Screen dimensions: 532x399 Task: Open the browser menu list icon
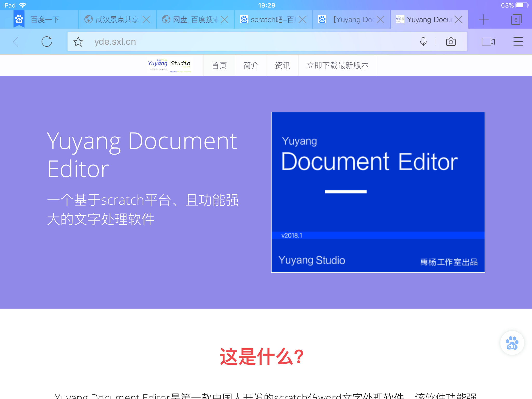517,42
